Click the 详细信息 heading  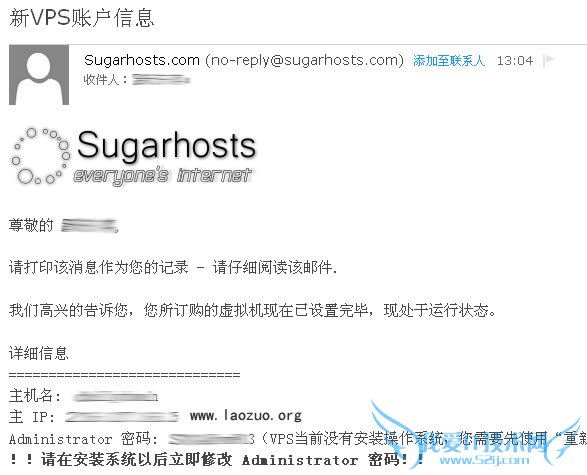(x=39, y=353)
